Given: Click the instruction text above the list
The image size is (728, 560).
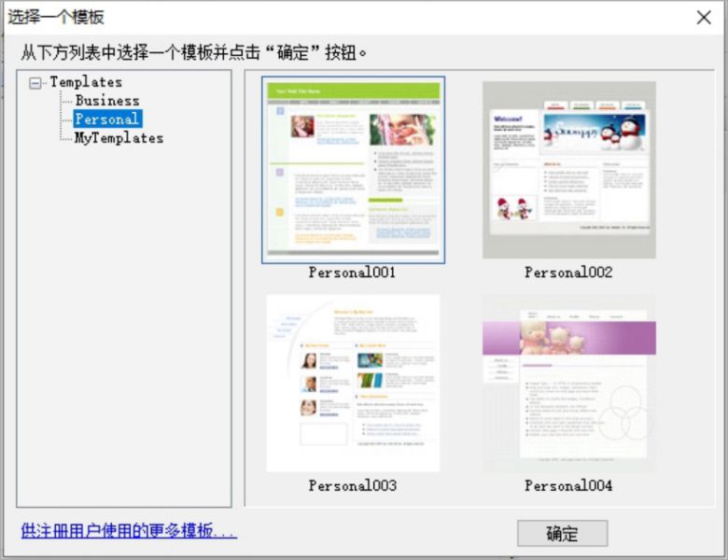Looking at the screenshot, I should pyautogui.click(x=194, y=51).
